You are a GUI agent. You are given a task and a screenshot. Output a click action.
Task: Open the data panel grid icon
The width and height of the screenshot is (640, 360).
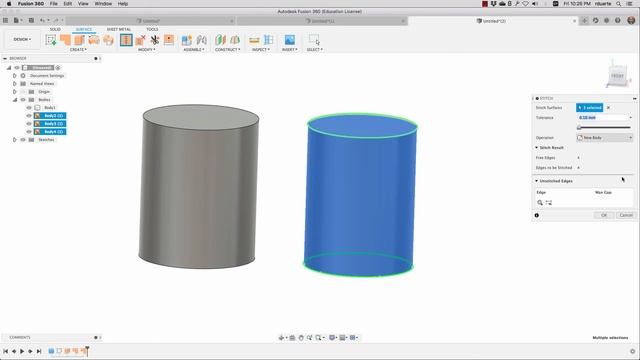coord(5,20)
